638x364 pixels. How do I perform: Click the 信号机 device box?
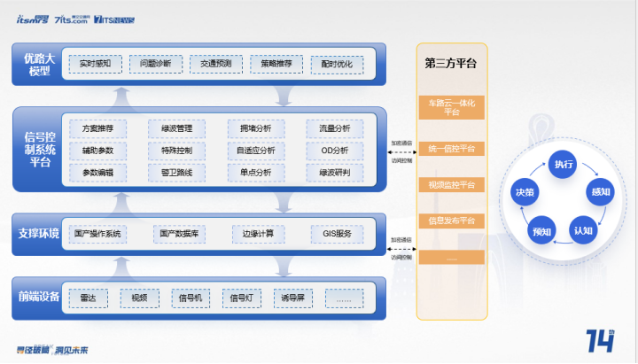click(x=191, y=298)
